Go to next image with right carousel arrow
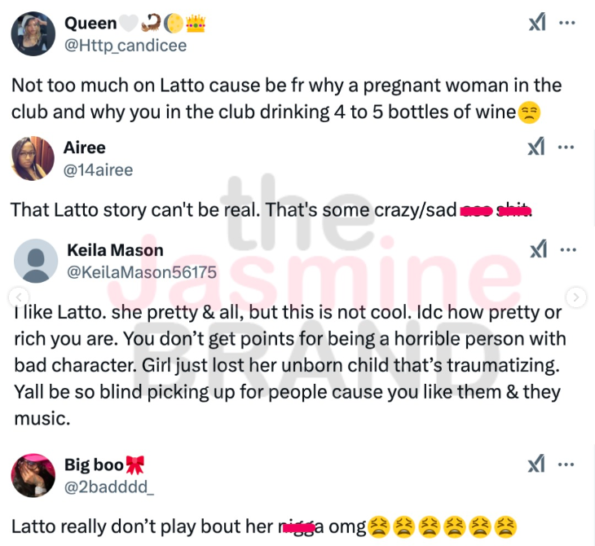Image resolution: width=595 pixels, height=546 pixels. coord(576,297)
